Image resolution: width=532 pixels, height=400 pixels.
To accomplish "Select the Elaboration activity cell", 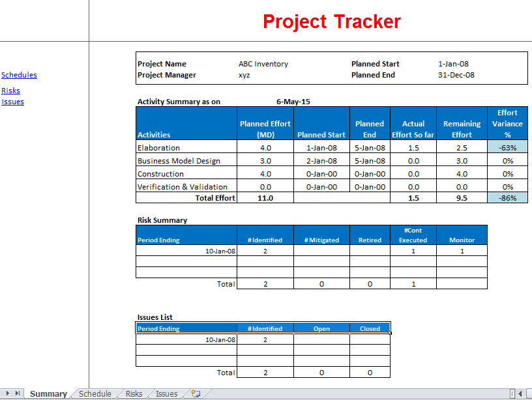I will [x=186, y=148].
